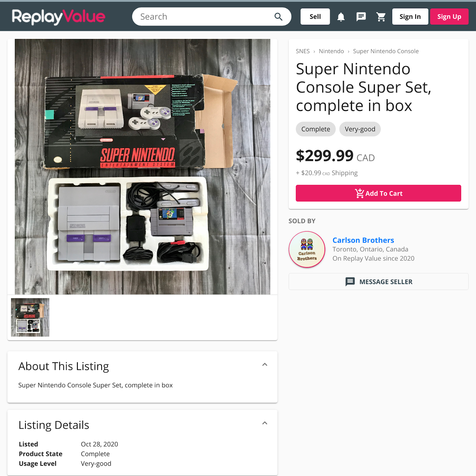
Task: Open the Carlson Brothers seller link
Action: 363,240
